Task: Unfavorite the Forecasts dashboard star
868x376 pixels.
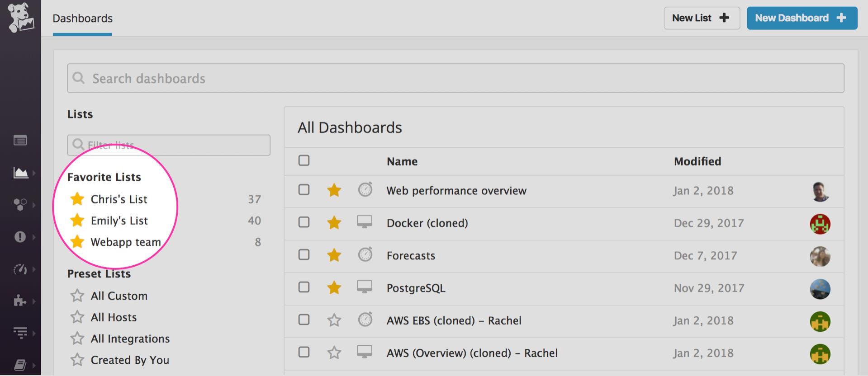Action: pyautogui.click(x=334, y=255)
